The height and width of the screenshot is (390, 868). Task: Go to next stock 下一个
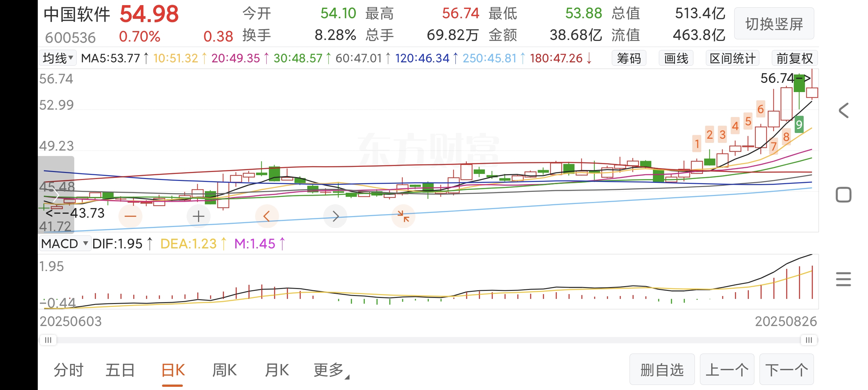click(x=786, y=370)
